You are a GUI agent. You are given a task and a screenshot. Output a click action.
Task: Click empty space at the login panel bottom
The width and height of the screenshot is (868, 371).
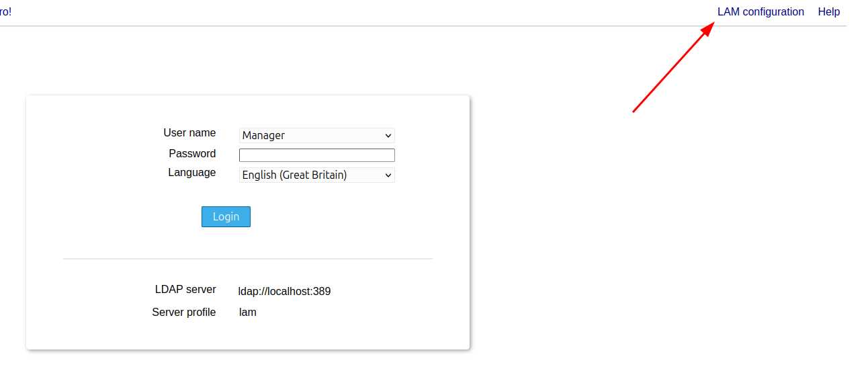(x=247, y=336)
